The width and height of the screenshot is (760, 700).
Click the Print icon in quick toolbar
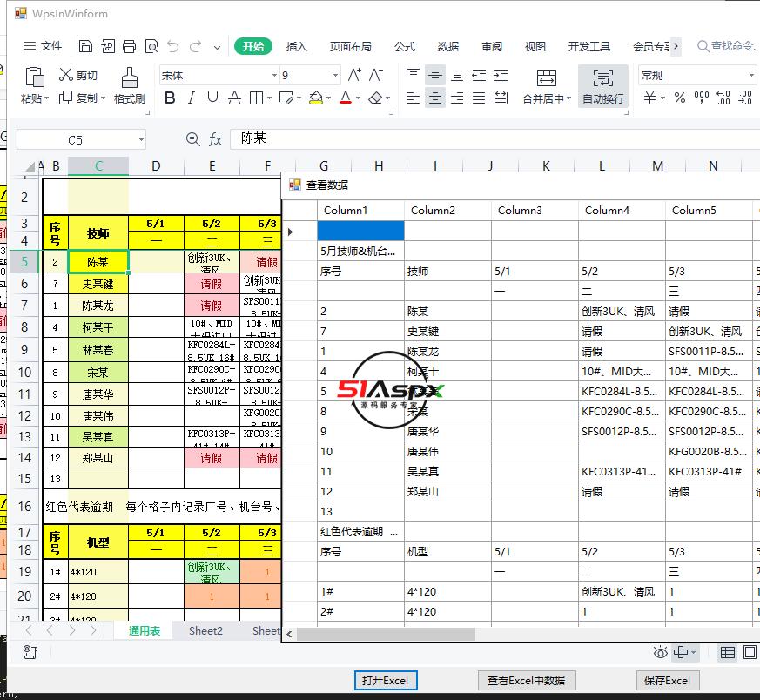(x=130, y=46)
